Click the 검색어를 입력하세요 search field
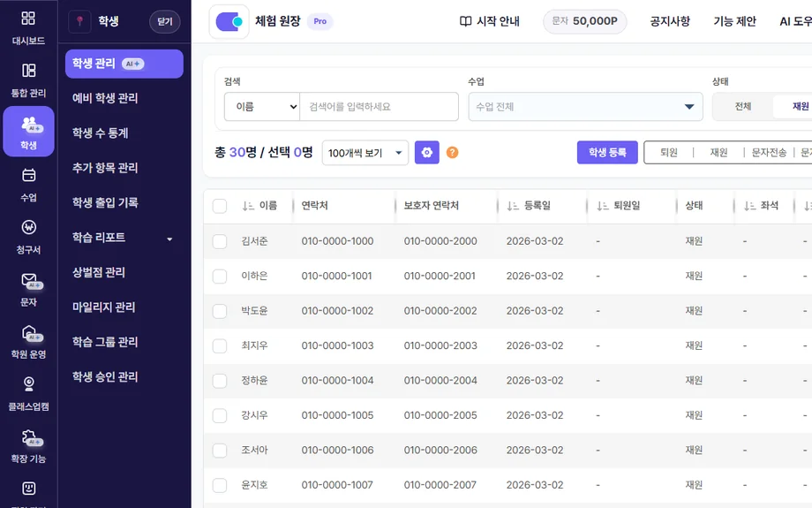This screenshot has width=812, height=508. (379, 106)
